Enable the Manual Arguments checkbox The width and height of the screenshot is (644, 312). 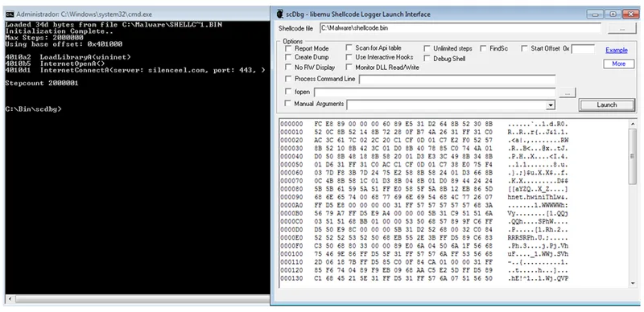[x=288, y=104]
